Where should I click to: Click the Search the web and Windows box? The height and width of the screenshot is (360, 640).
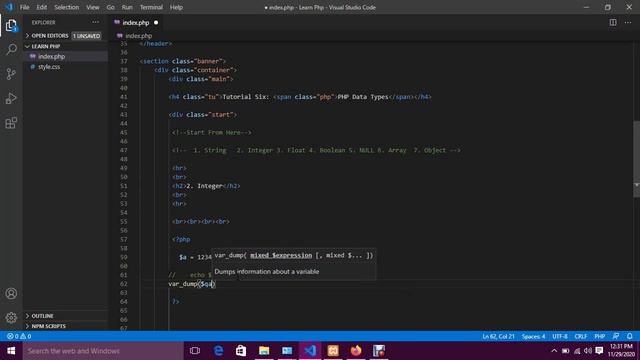point(103,351)
